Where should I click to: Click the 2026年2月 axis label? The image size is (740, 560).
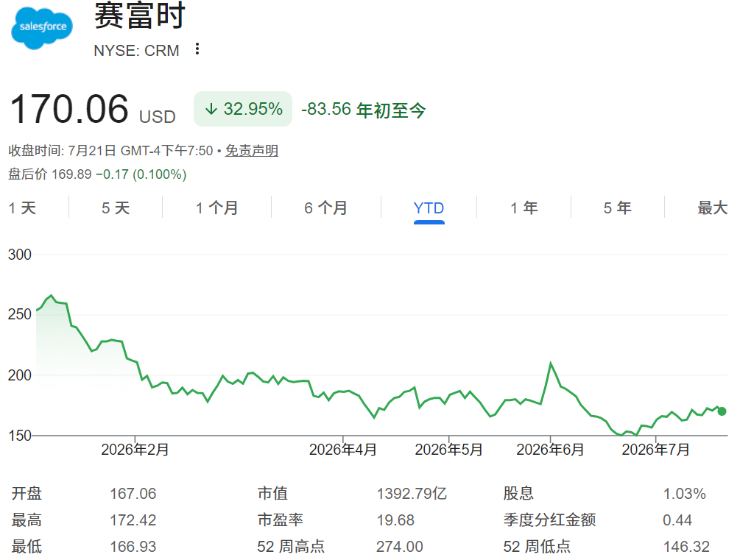[135, 450]
